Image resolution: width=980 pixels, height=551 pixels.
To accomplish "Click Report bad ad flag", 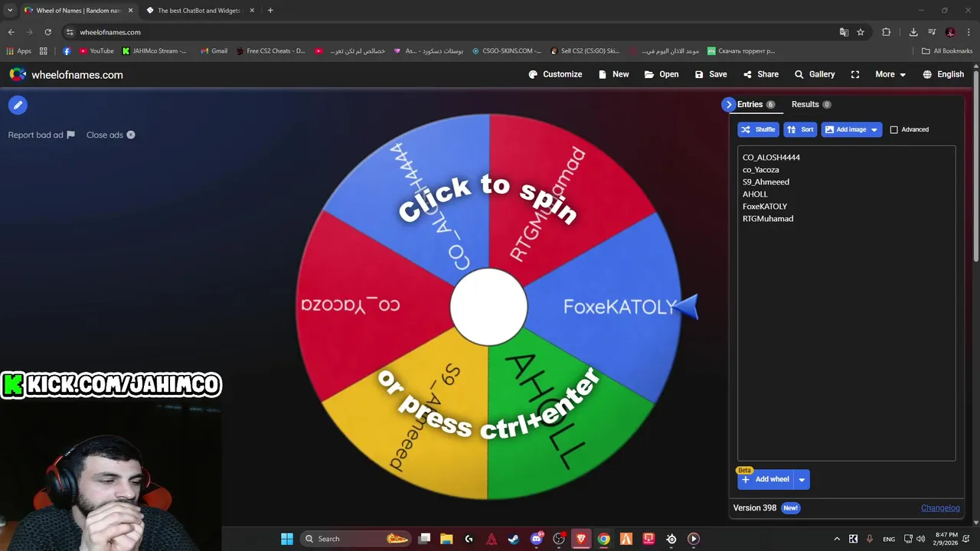I will [x=41, y=135].
